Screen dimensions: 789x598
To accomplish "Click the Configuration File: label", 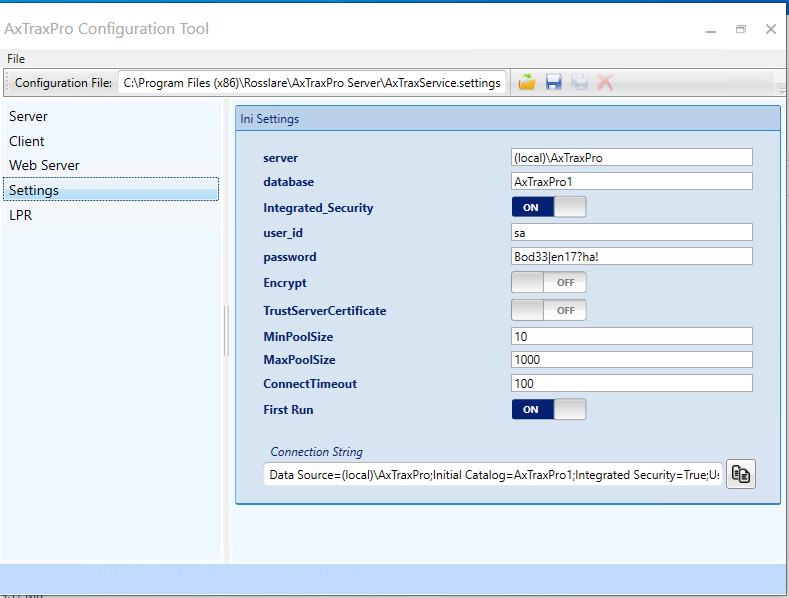I will (x=63, y=83).
